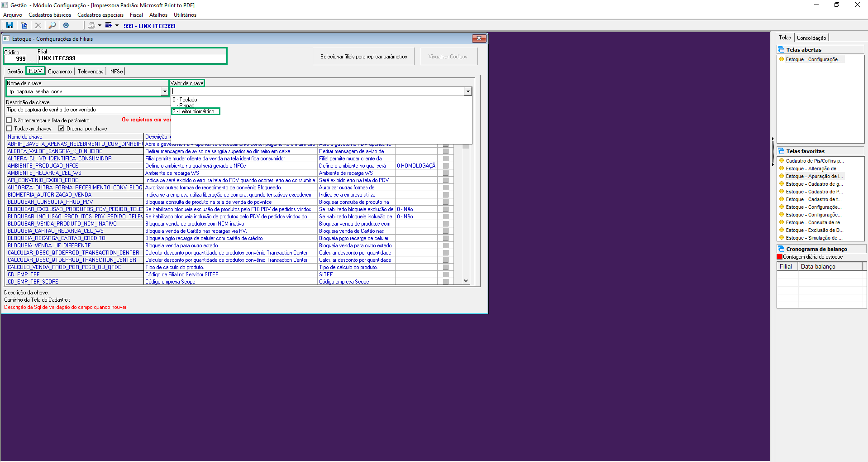Click the Descrição da chave text field
This screenshot has width=868, height=462.
pos(88,110)
